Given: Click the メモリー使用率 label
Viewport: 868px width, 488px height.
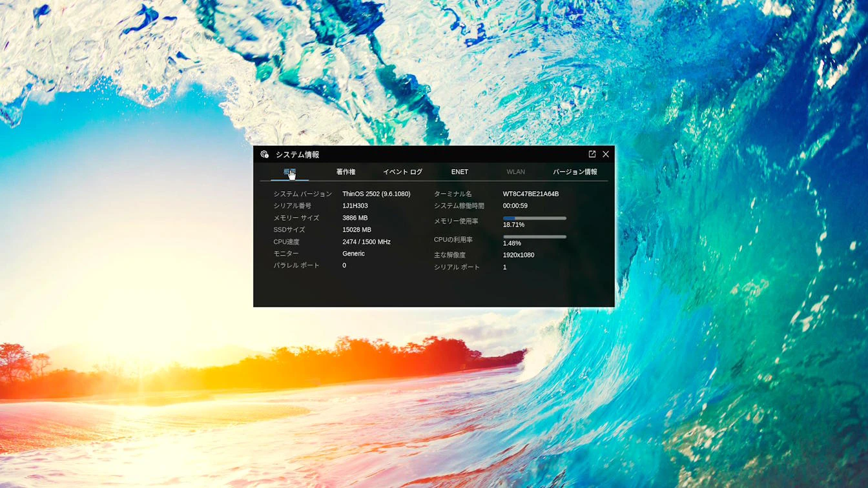Looking at the screenshot, I should tap(456, 221).
